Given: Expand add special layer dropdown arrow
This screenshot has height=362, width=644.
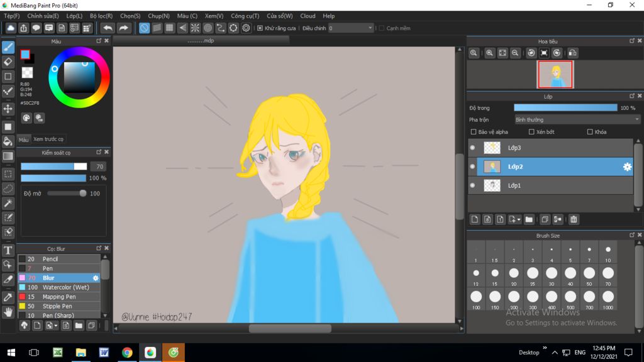Looking at the screenshot, I should 519,219.
